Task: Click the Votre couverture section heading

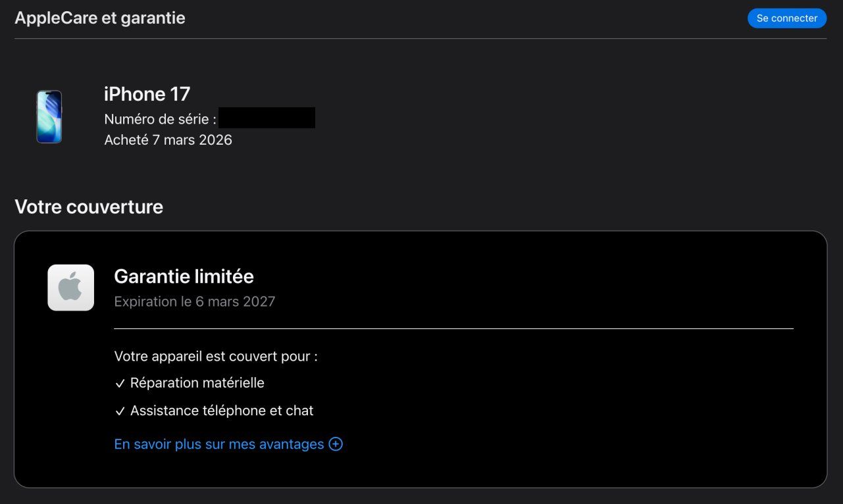Action: pos(89,207)
